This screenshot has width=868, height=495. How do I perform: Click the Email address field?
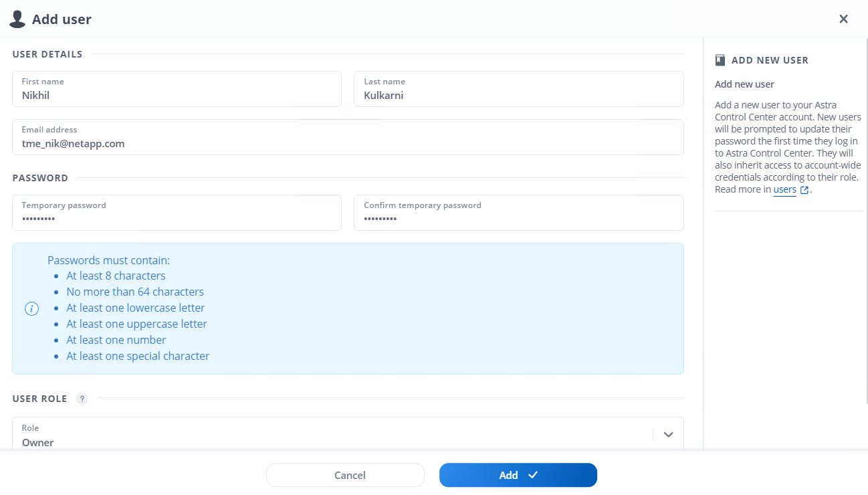tap(348, 137)
